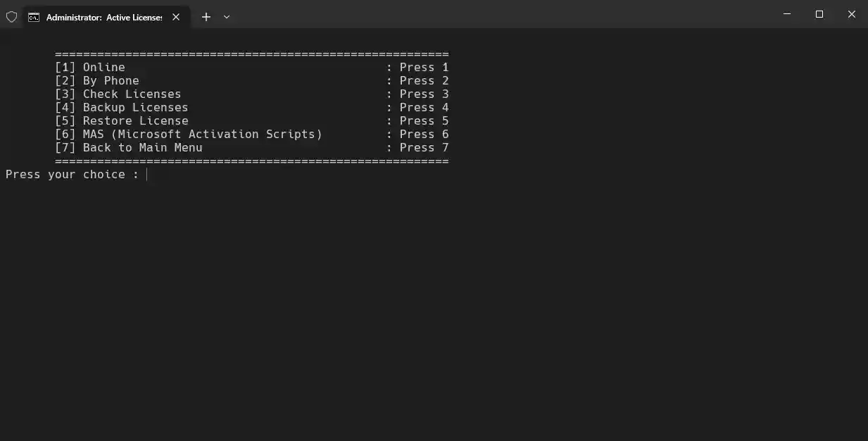The width and height of the screenshot is (868, 441).
Task: Click the administrator shield icon
Action: pyautogui.click(x=11, y=17)
